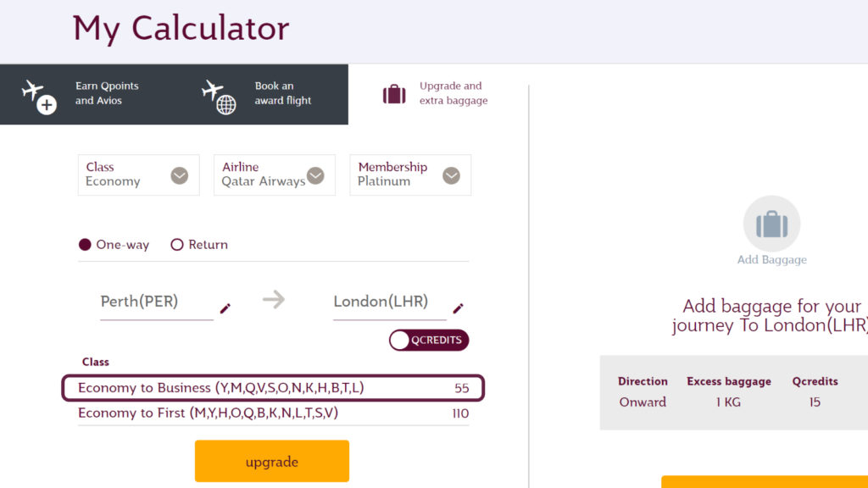Open the Membership Platinum dropdown
This screenshot has width=868, height=488.
(x=410, y=175)
